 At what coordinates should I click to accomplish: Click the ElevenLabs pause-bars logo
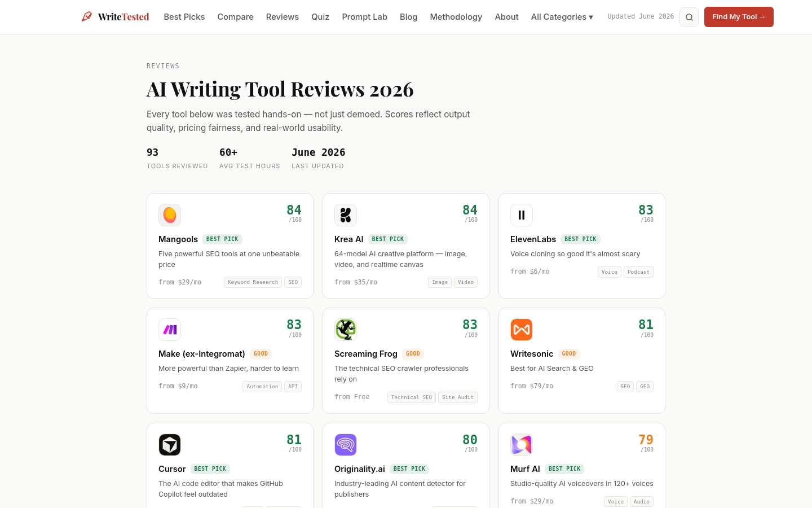pyautogui.click(x=522, y=215)
